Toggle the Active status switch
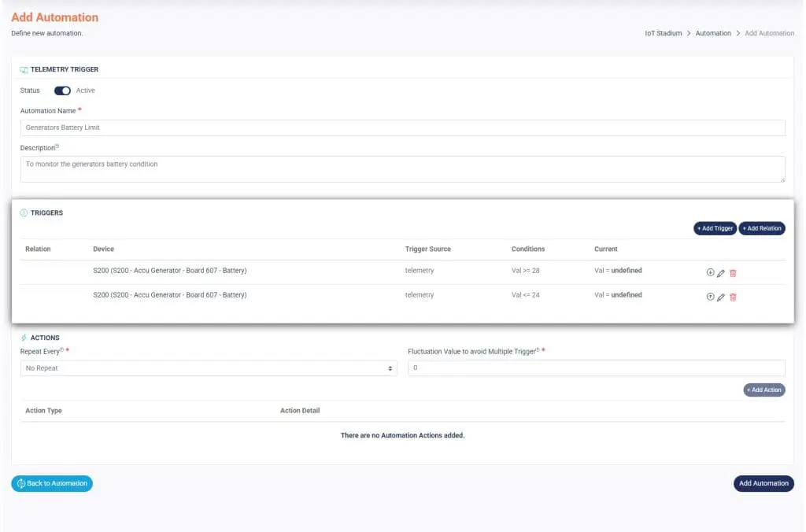This screenshot has height=532, width=806. coord(62,91)
